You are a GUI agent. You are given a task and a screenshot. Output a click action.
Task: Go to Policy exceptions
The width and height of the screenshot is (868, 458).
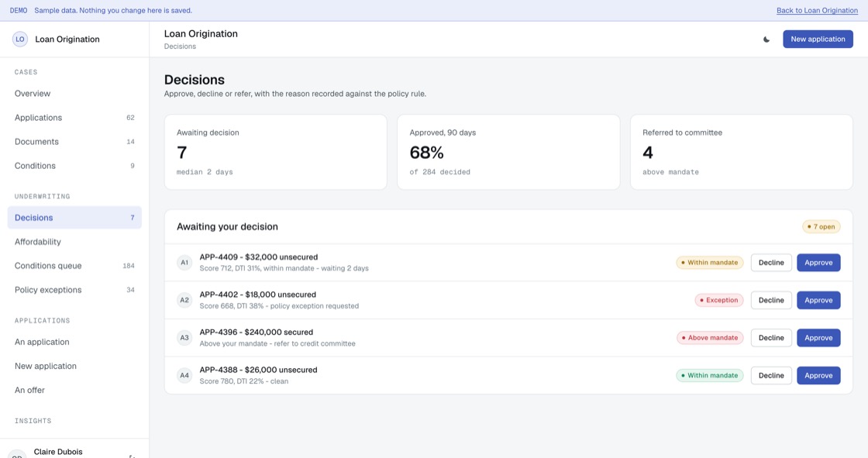(74, 290)
